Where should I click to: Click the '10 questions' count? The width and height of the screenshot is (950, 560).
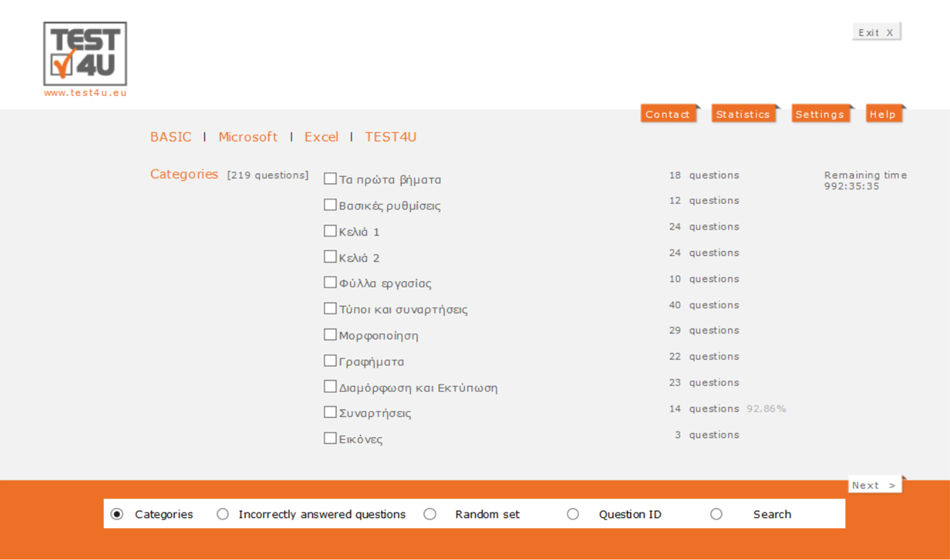[x=704, y=279]
